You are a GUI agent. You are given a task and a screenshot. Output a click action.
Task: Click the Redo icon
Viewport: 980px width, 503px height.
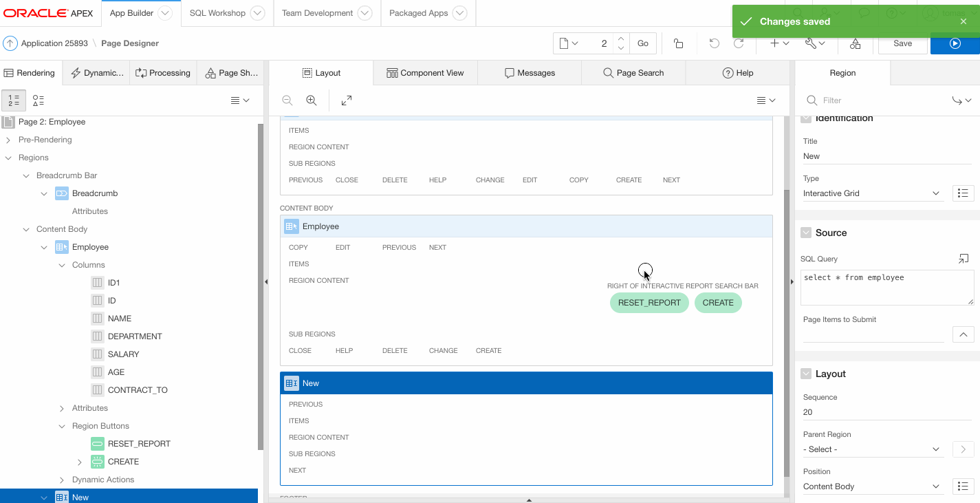coord(739,43)
